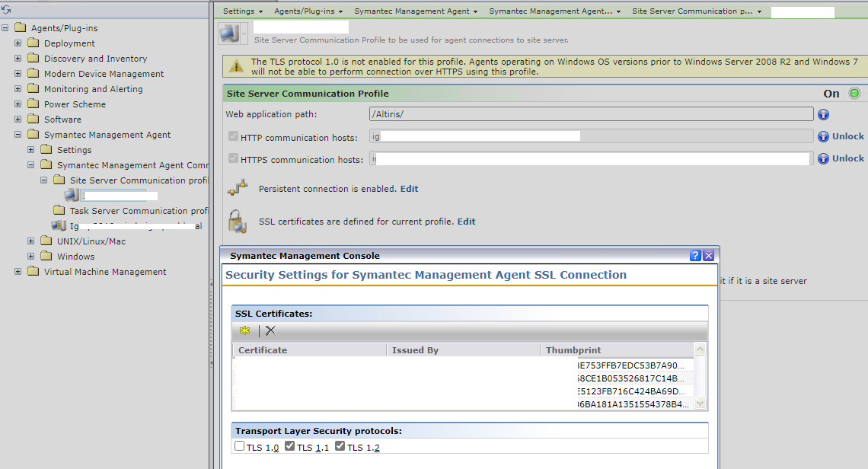Viewport: 868px width, 469px height.
Task: Open the Agents/Plug-ins breadcrumb menu
Action: point(308,11)
